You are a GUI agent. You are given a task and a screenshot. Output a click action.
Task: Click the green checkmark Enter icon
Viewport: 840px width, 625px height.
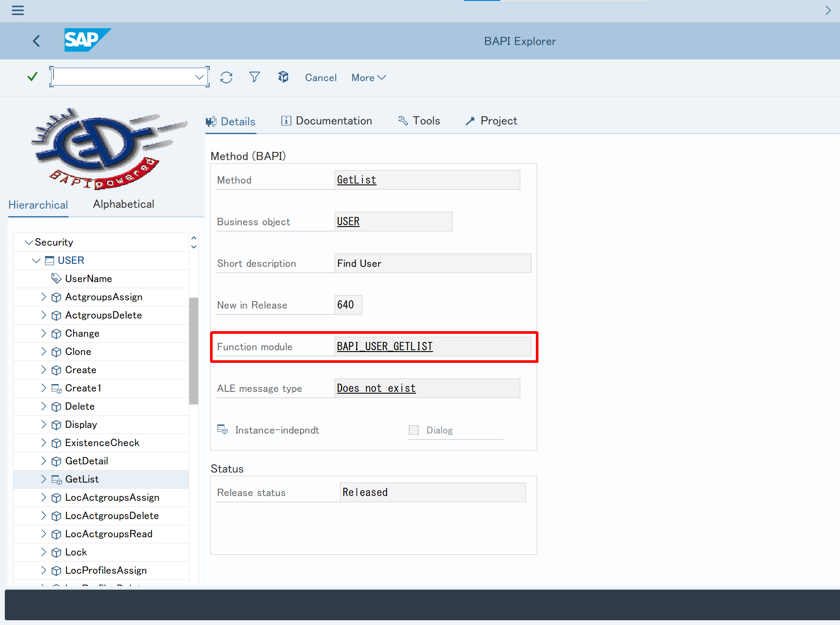coord(32,77)
